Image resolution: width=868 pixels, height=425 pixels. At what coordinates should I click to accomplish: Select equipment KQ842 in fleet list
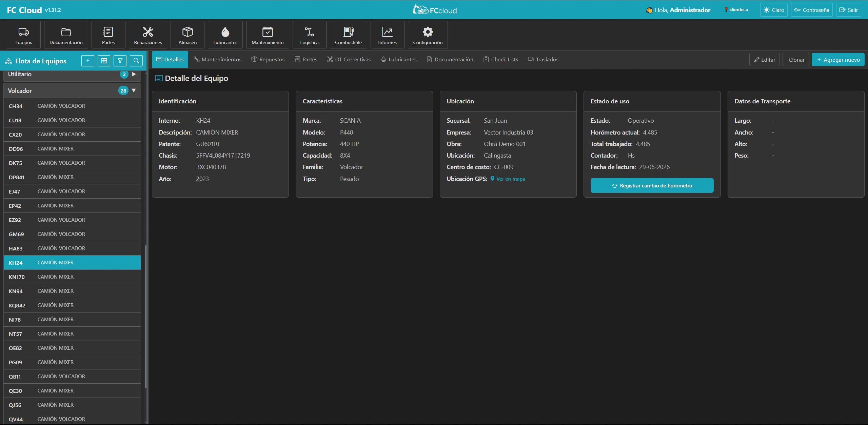[72, 305]
